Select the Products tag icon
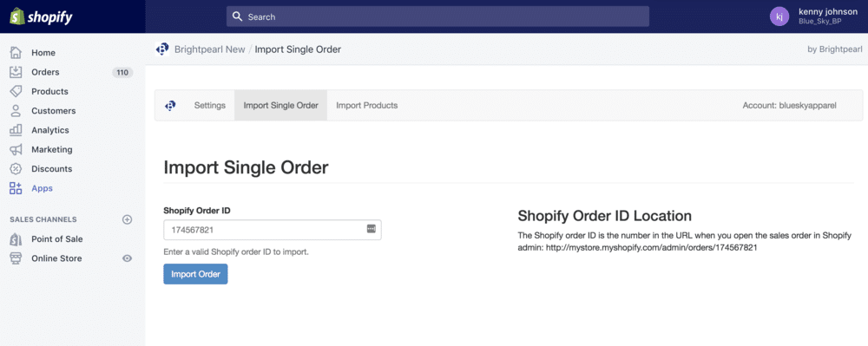The height and width of the screenshot is (346, 868). [16, 91]
